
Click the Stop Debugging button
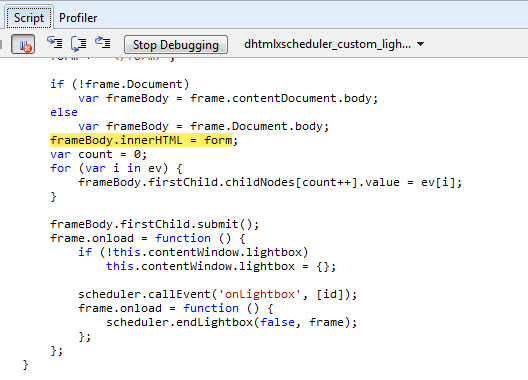[x=176, y=44]
